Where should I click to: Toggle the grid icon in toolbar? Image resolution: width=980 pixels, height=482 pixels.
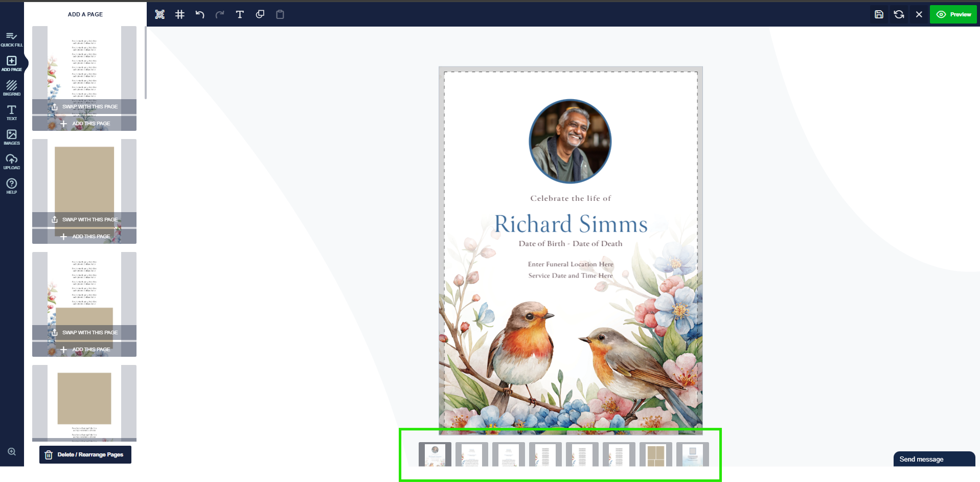tap(180, 14)
